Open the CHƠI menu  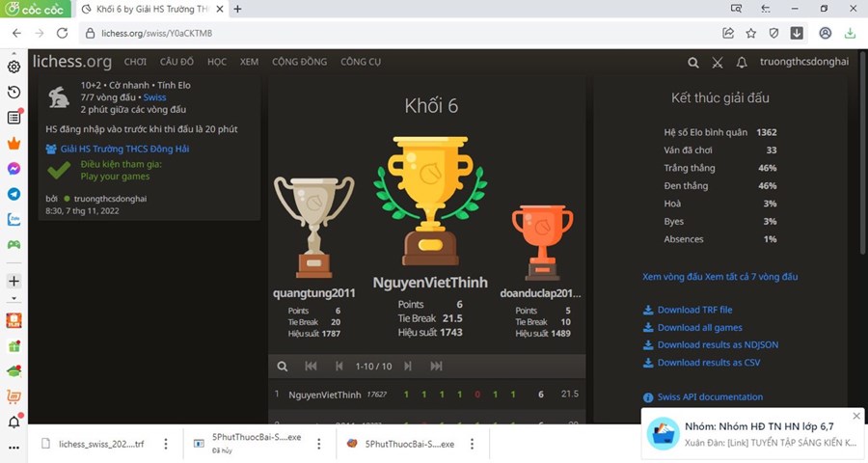click(135, 62)
